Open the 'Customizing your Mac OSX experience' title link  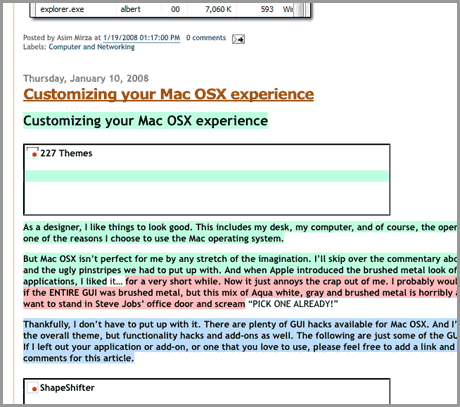click(168, 94)
